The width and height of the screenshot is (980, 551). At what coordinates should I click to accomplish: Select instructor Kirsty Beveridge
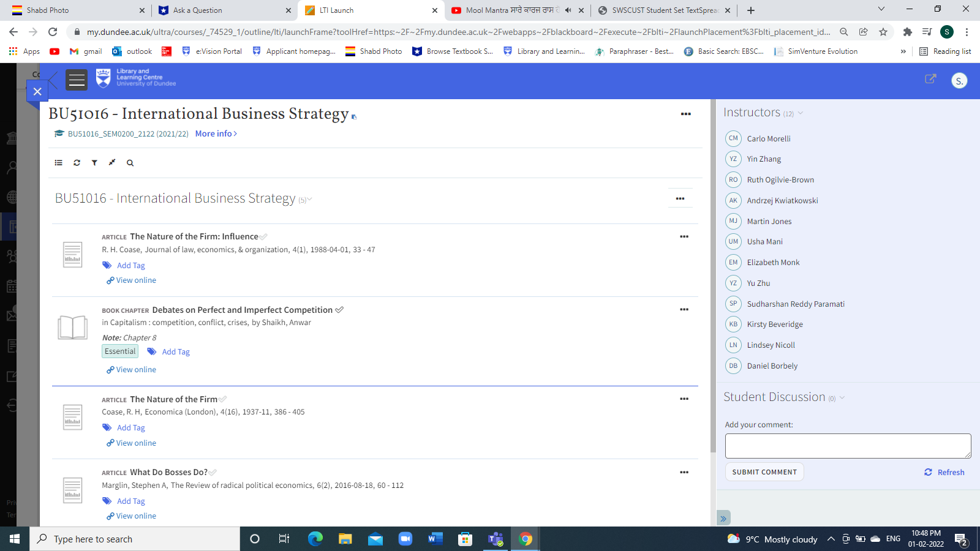click(775, 324)
